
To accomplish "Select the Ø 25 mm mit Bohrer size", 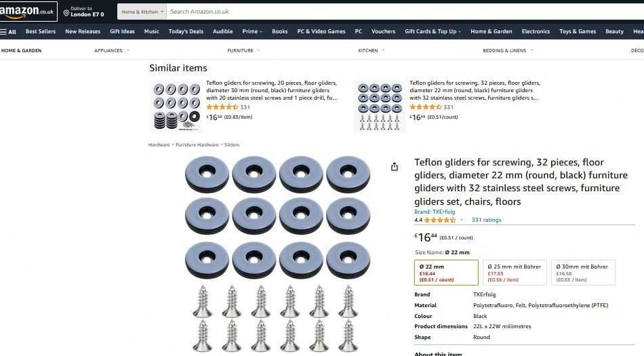I will (515, 273).
